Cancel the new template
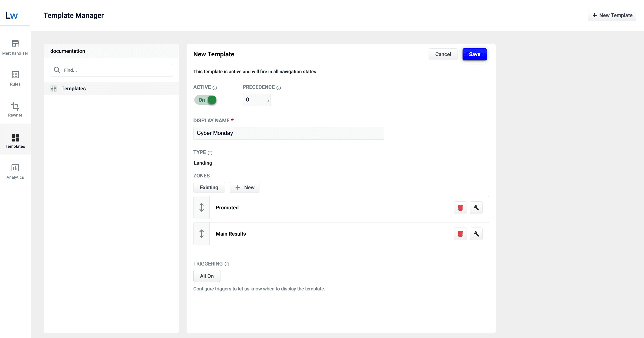This screenshot has width=644, height=338. (443, 54)
